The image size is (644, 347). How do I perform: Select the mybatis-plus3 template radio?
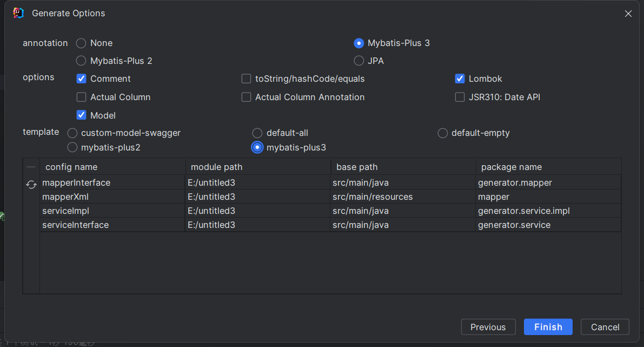(257, 147)
